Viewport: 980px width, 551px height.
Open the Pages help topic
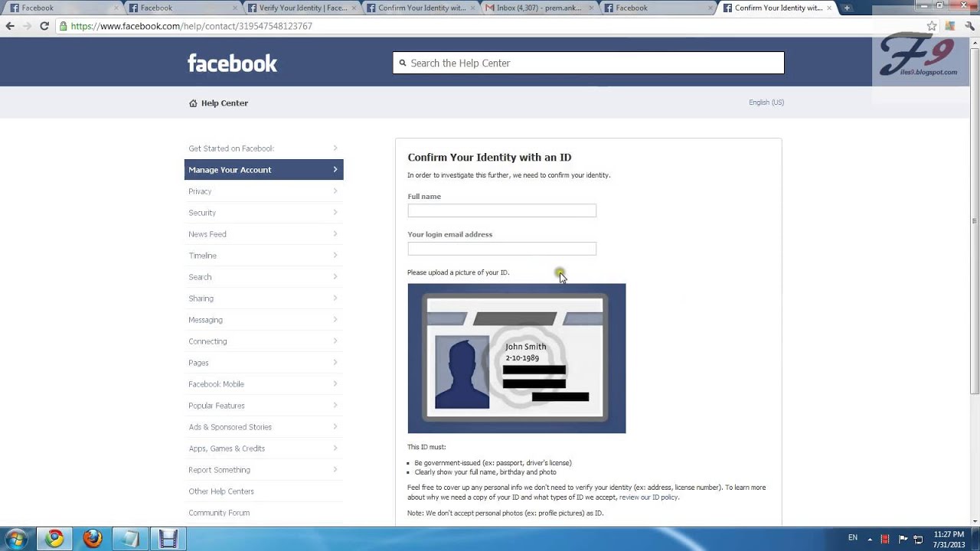[263, 363]
